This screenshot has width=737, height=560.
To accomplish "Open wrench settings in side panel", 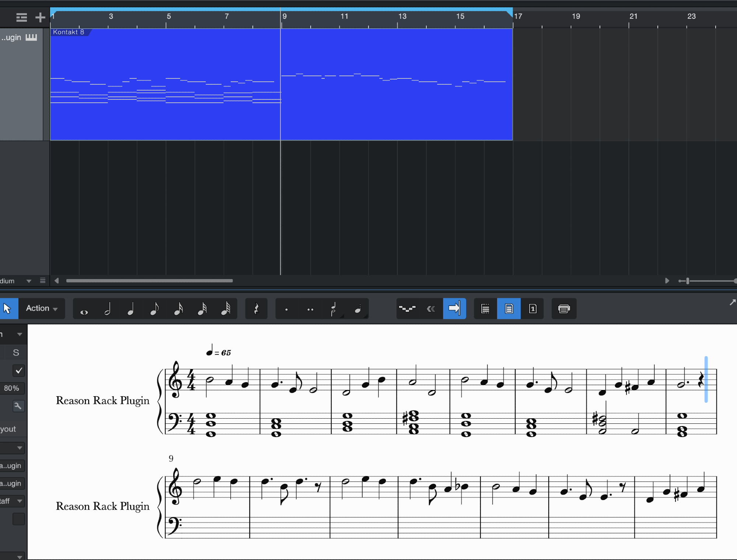I will pyautogui.click(x=18, y=406).
